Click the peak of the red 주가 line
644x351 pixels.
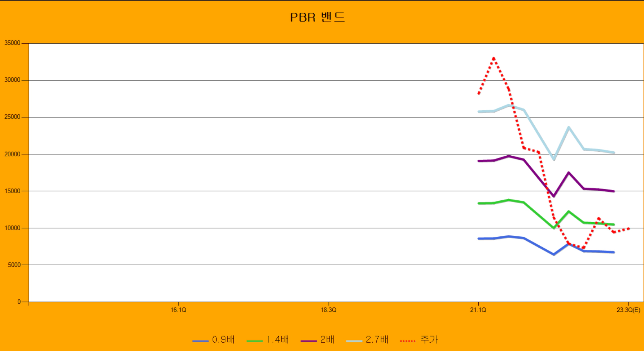(x=494, y=58)
